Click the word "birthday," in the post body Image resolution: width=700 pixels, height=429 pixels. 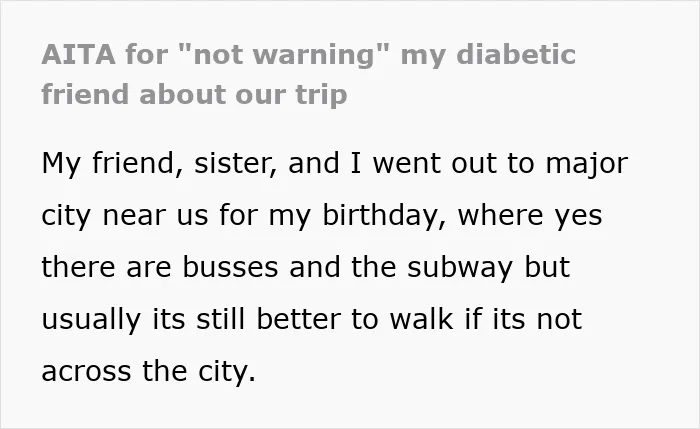(x=384, y=215)
